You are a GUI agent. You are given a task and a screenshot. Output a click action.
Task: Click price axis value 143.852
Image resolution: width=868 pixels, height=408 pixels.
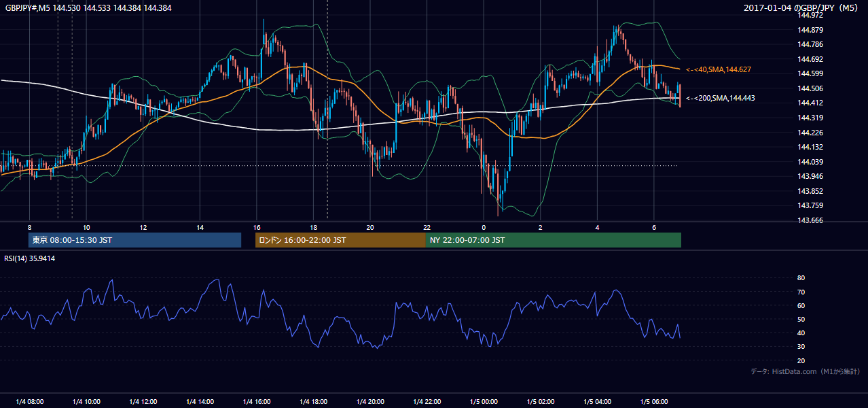810,191
